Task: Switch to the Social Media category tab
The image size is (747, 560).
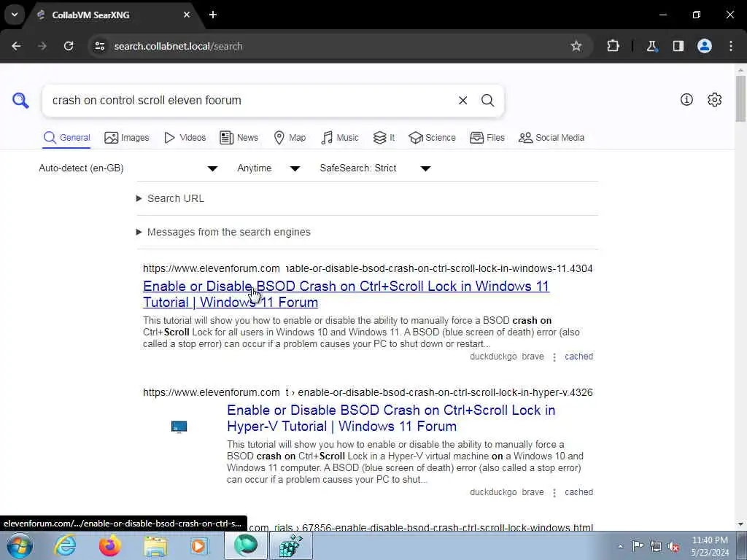Action: point(551,138)
